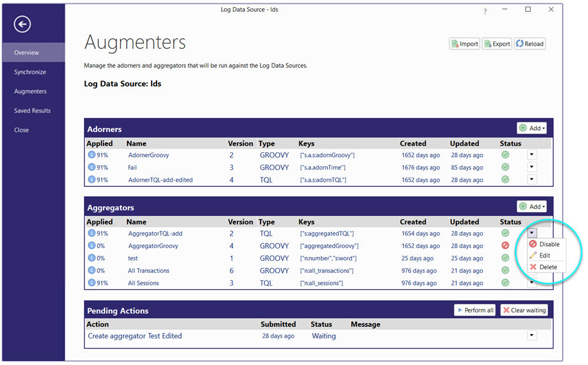Image resolution: width=588 pixels, height=365 pixels.
Task: Open the Import function via its green icon
Action: coord(456,43)
